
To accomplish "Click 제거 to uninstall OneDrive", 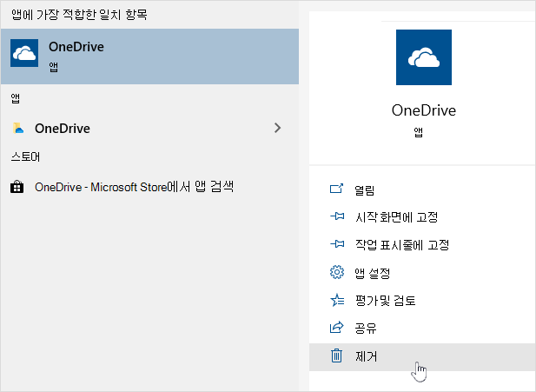I will 422,357.
